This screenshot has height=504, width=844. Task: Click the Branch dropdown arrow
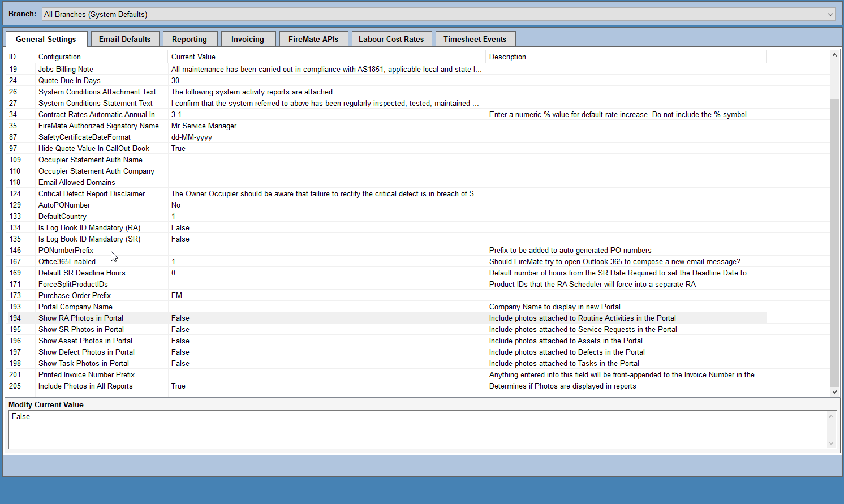[830, 14]
